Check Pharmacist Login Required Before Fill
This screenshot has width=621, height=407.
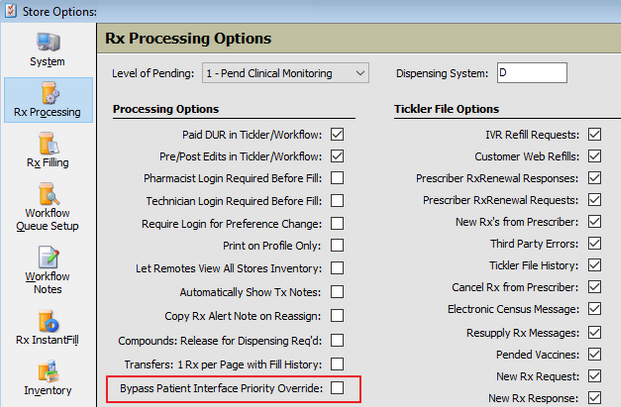point(337,178)
